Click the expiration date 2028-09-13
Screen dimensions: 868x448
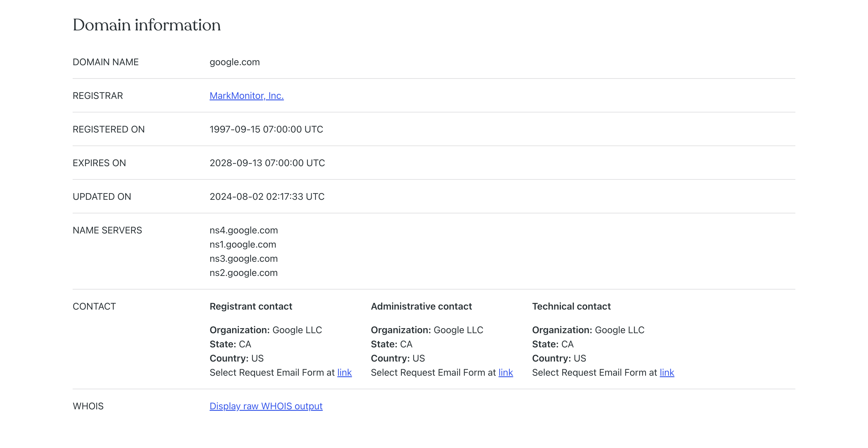click(x=267, y=163)
